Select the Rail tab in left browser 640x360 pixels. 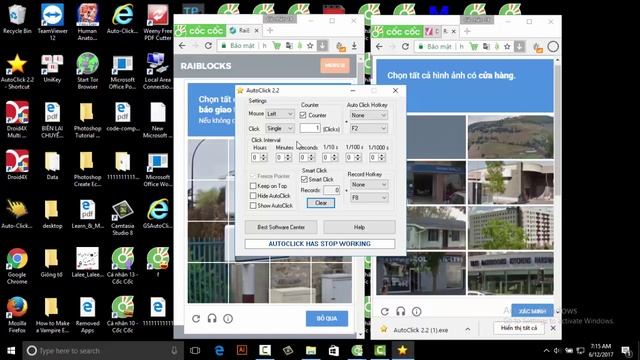(244, 31)
